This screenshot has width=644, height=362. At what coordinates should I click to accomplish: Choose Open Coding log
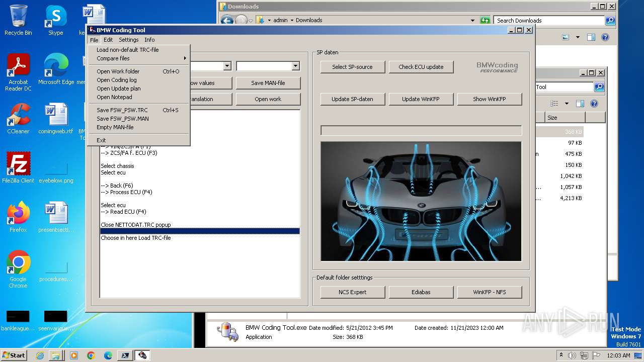(x=139, y=80)
